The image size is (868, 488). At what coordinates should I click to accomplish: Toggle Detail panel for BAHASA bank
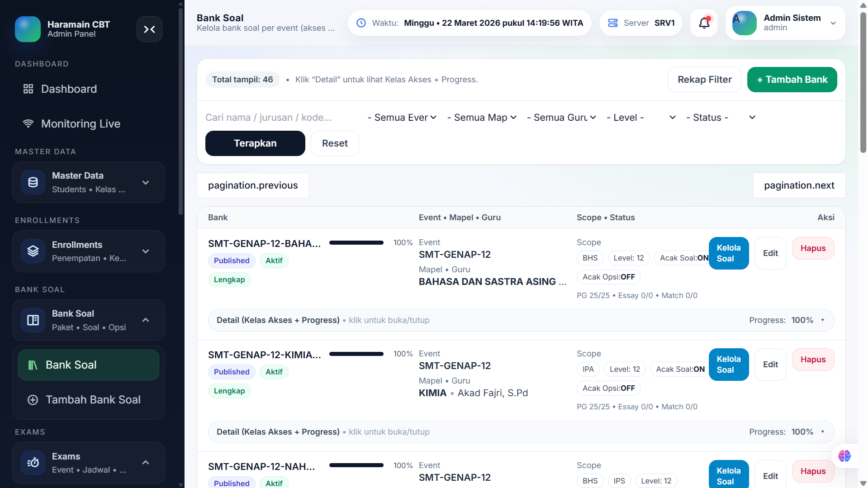521,320
